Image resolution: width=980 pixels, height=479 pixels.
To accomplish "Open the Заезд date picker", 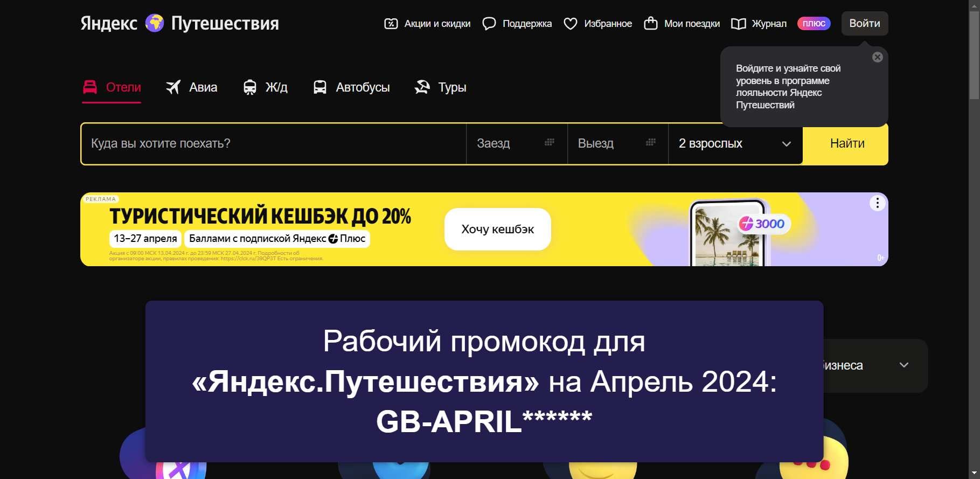I will click(x=516, y=144).
